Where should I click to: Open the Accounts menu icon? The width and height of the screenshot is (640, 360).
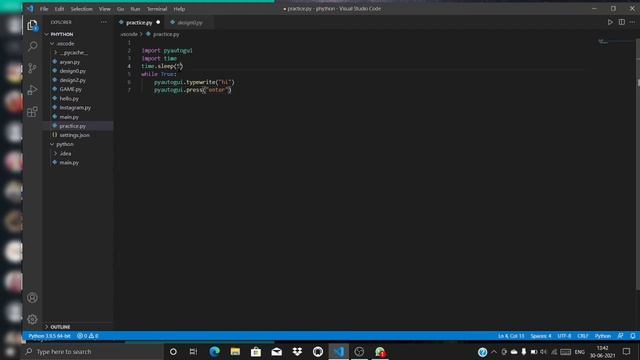tap(32, 298)
